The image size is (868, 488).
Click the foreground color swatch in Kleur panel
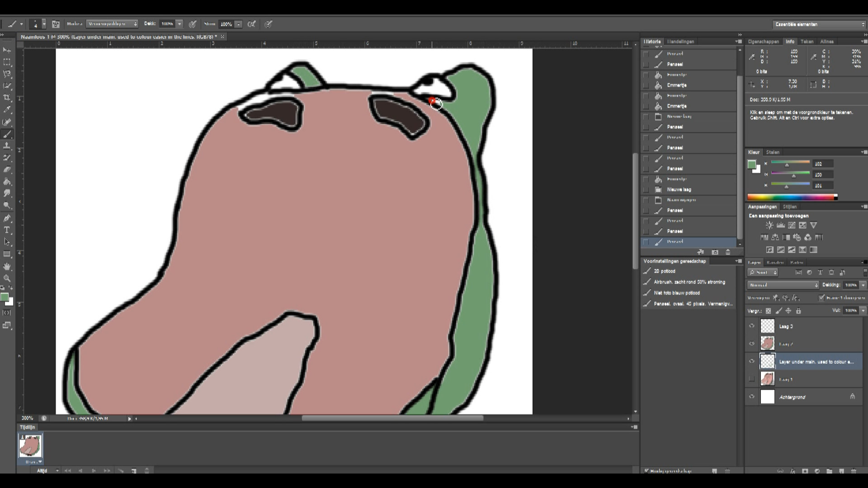[x=751, y=164]
